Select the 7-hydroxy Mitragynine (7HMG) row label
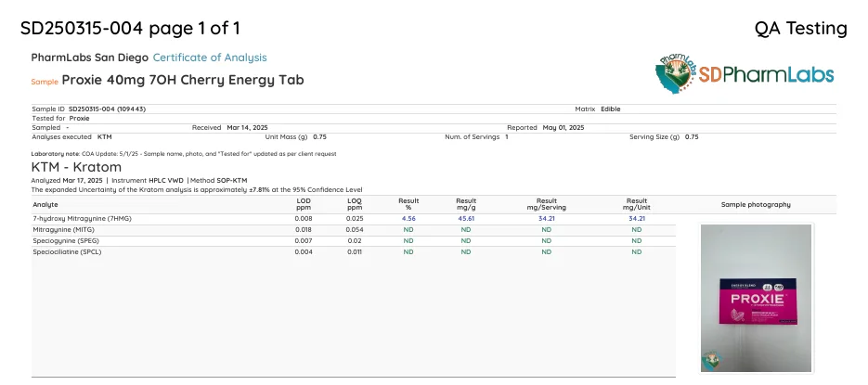 pyautogui.click(x=82, y=219)
